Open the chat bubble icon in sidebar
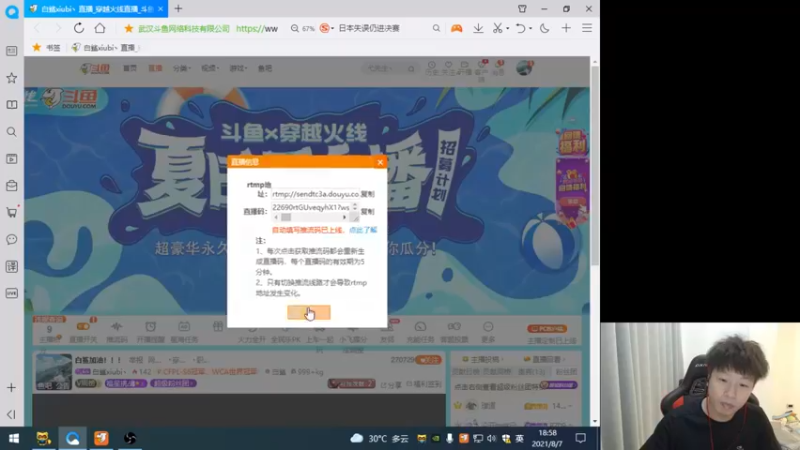Image resolution: width=800 pixels, height=450 pixels. (11, 239)
